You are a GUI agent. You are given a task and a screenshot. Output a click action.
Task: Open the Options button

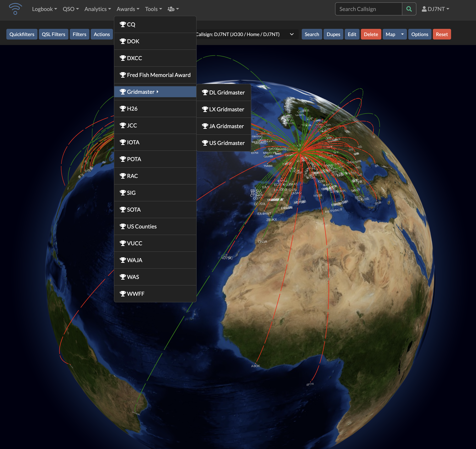point(420,34)
